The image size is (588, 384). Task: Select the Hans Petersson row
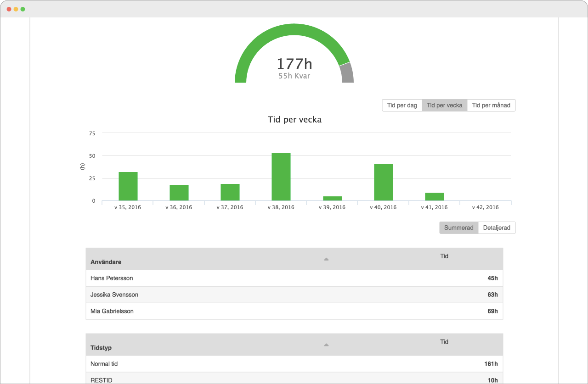294,278
